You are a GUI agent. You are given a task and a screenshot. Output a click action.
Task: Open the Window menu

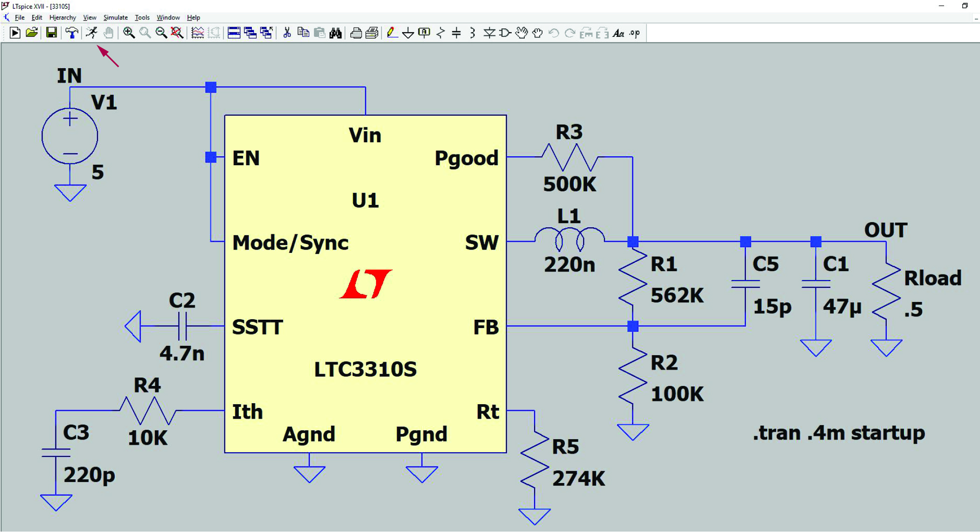coord(168,17)
